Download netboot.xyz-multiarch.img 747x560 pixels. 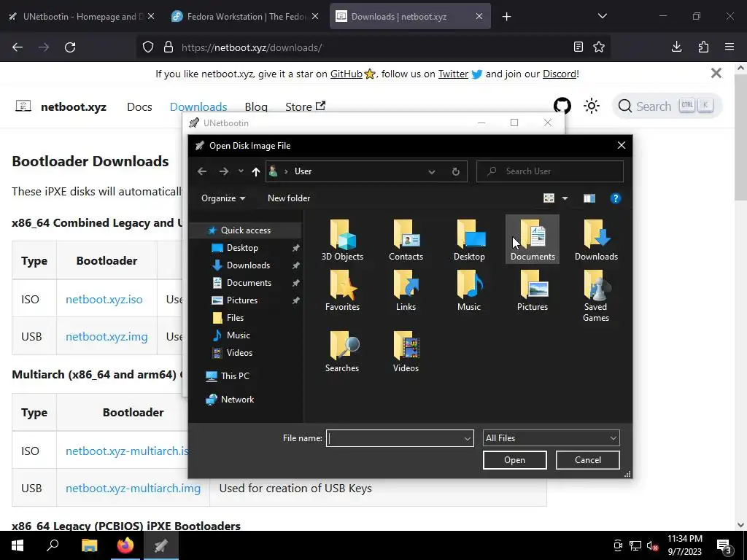133,488
